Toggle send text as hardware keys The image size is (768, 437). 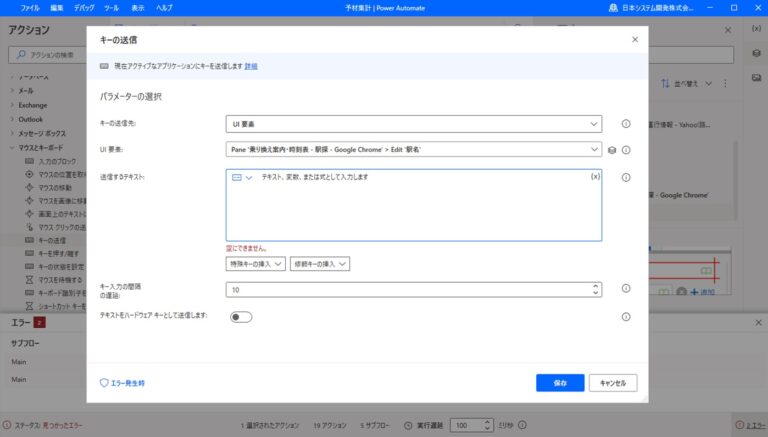coord(241,317)
